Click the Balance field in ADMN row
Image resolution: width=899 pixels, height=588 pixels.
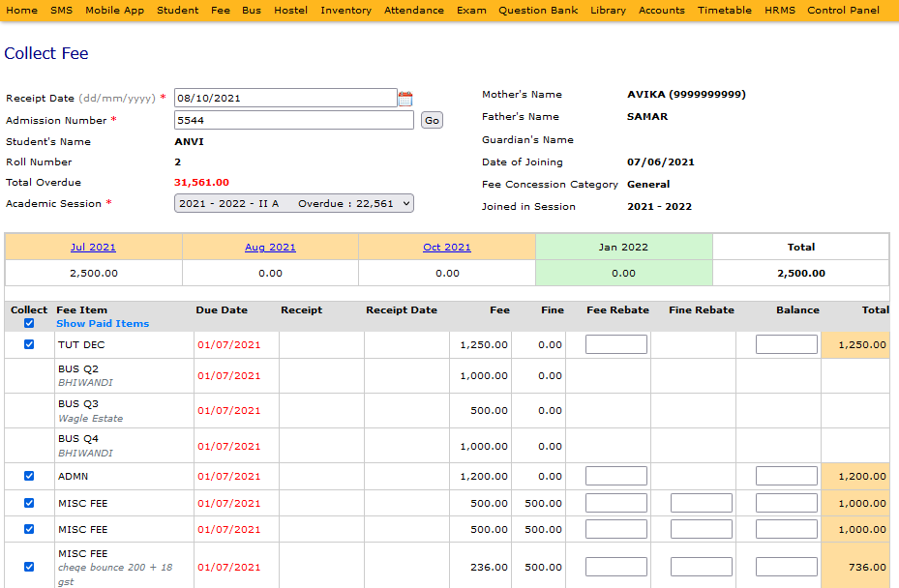point(787,476)
